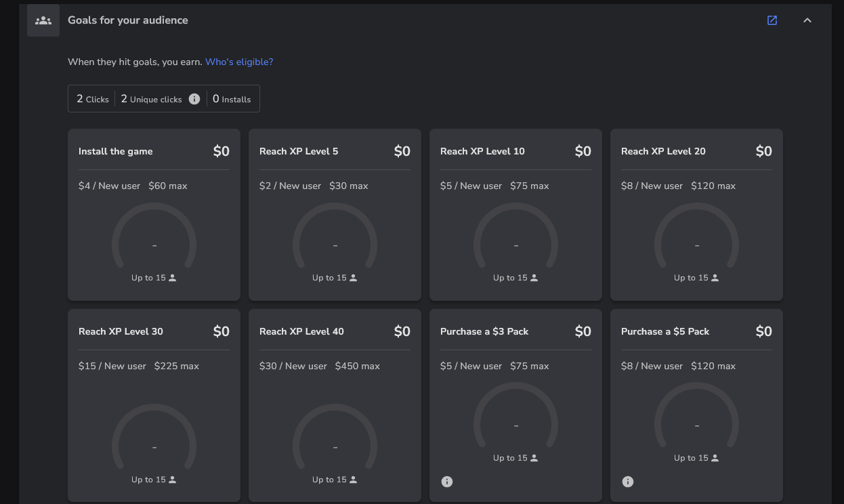Select the Install the game goal title
This screenshot has height=504, width=844.
116,151
